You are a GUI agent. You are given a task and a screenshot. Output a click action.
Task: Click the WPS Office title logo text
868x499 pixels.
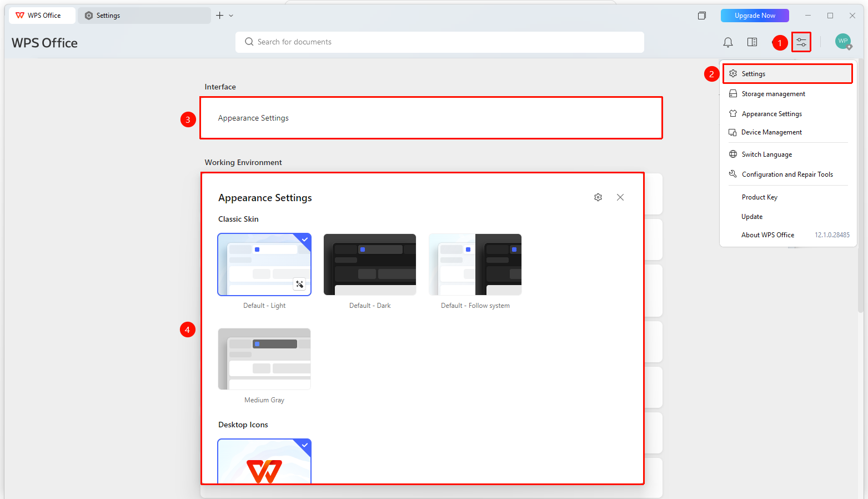(44, 43)
